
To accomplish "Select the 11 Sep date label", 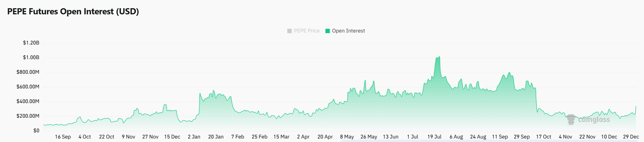I will point(500,137).
